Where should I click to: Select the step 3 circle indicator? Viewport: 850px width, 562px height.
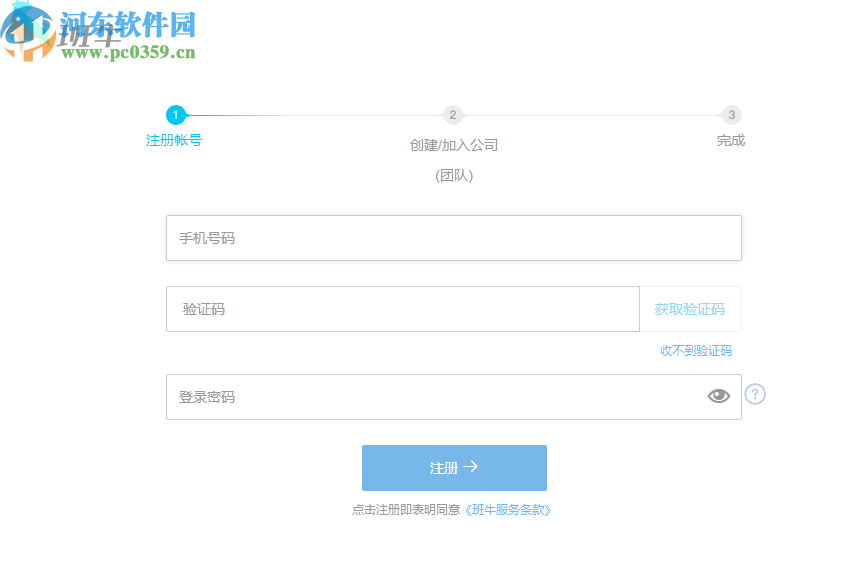point(731,115)
